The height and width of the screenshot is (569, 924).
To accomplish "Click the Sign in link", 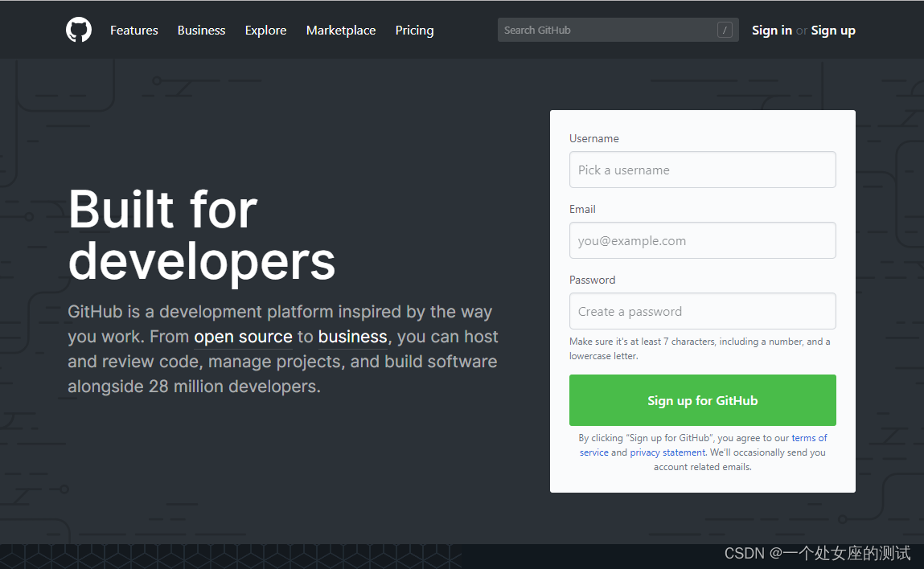I will tap(771, 30).
